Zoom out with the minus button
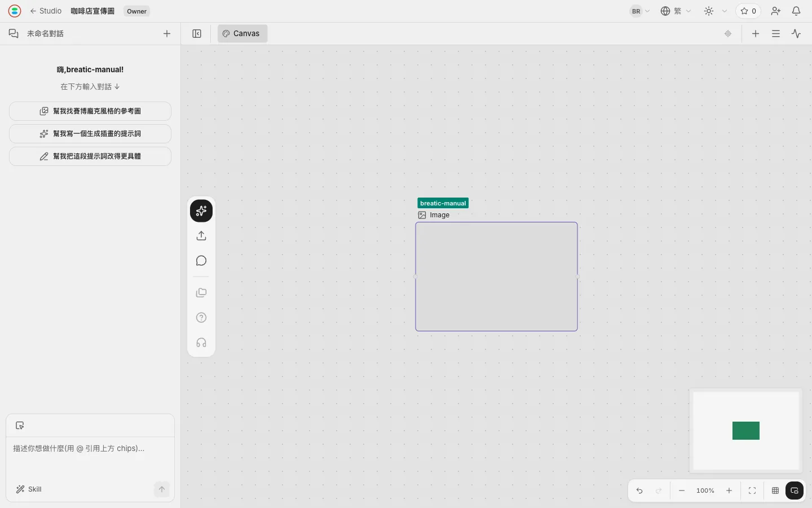Screen dimensions: 812x508 pyautogui.click(x=682, y=491)
